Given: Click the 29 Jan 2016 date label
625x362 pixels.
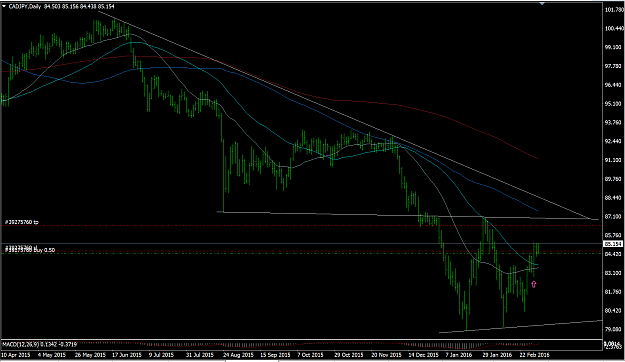Looking at the screenshot, I should pyautogui.click(x=497, y=355).
